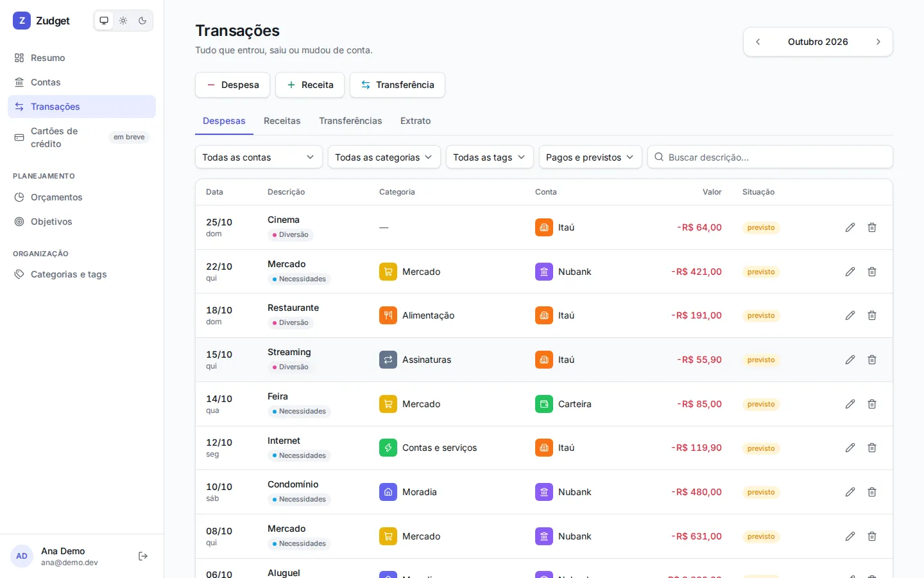Click the previsto badge for Streaming
This screenshot has height=578, width=924.
(x=761, y=360)
